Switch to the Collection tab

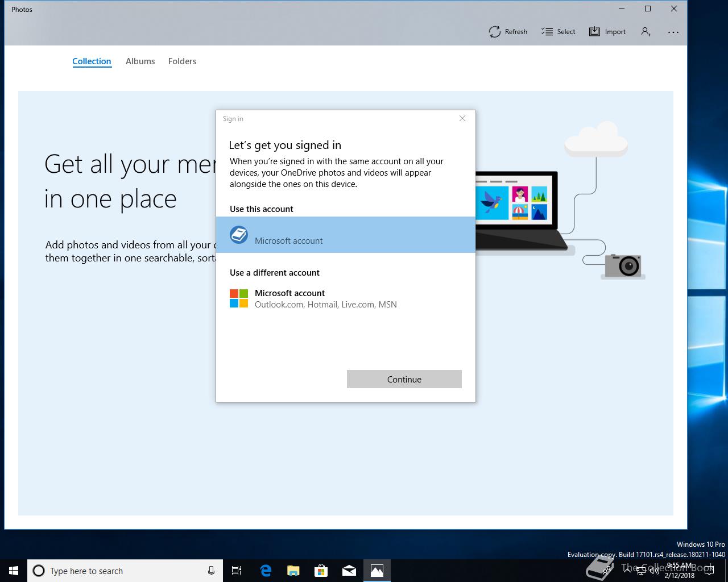tap(92, 61)
